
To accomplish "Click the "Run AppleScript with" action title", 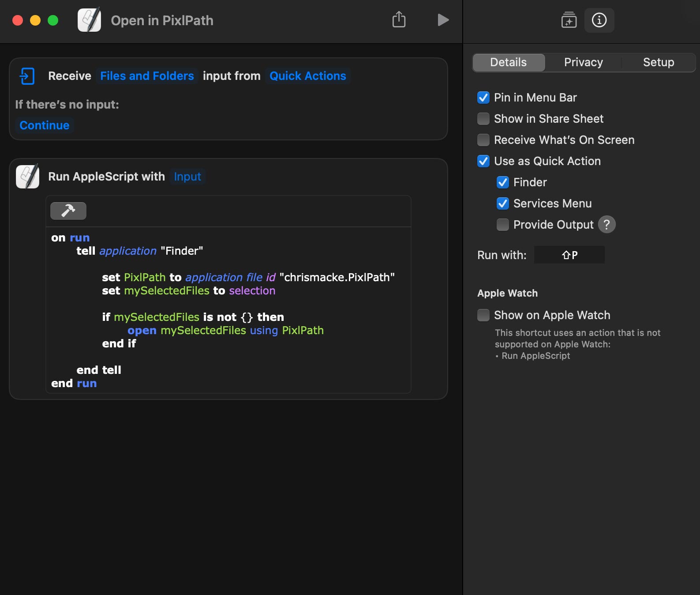I will coord(106,177).
